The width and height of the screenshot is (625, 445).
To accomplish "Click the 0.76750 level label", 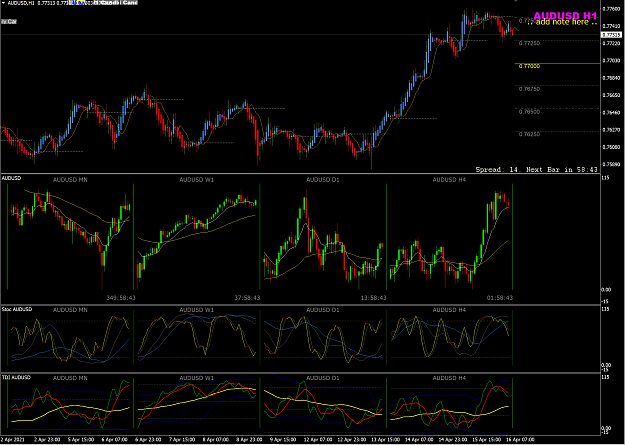I will 529,89.
